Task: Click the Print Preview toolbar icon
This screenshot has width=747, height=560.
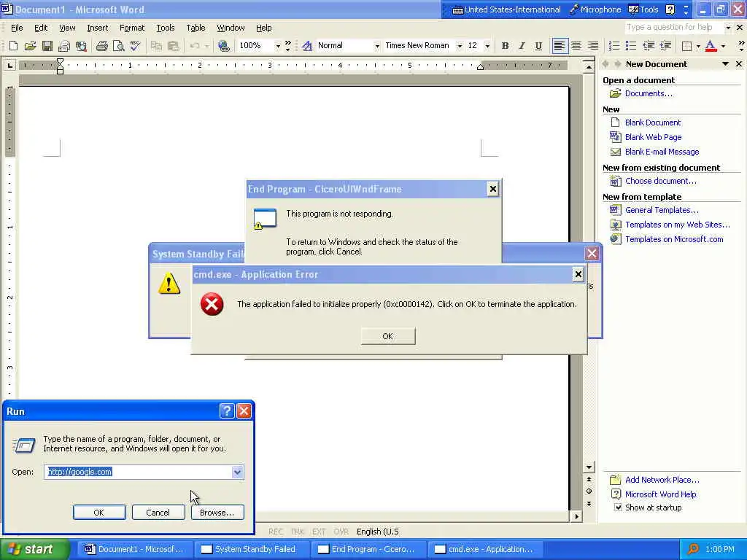Action: pos(118,46)
